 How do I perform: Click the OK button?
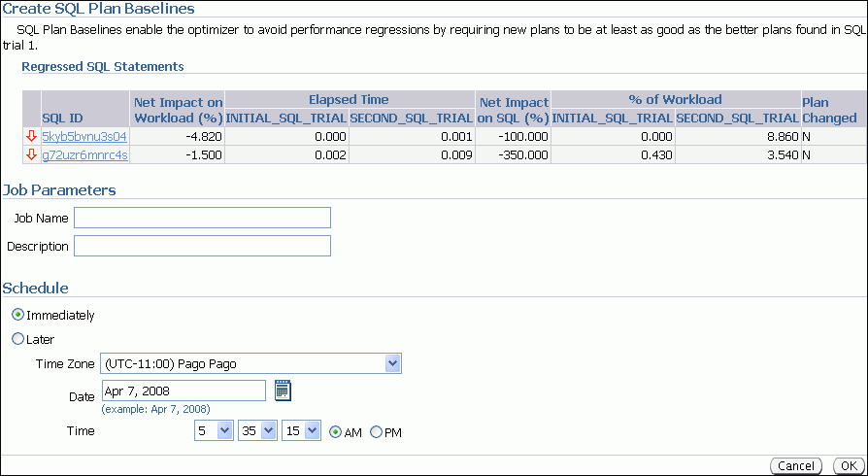pyautogui.click(x=849, y=466)
